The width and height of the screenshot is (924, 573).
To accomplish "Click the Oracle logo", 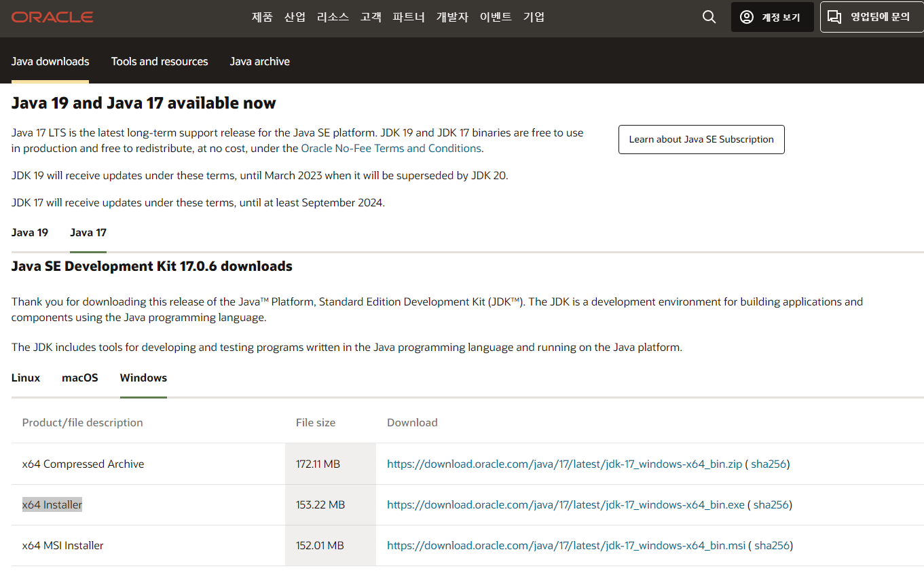I will [x=52, y=17].
